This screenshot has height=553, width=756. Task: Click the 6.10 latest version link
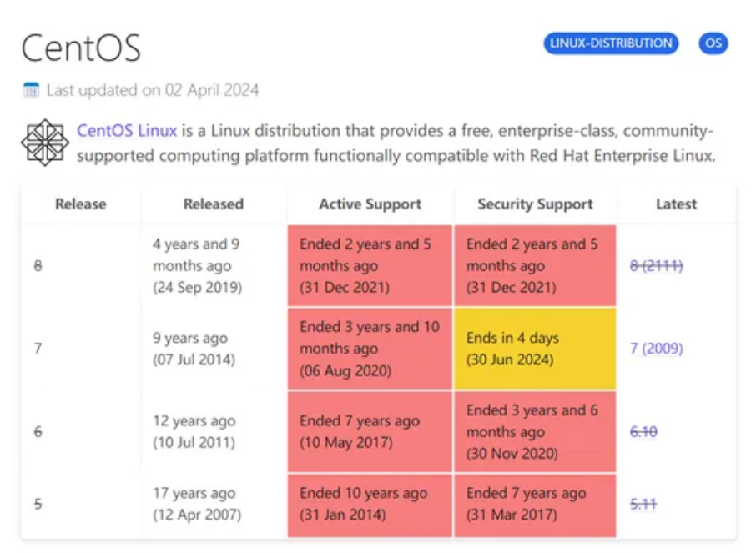pyautogui.click(x=643, y=430)
